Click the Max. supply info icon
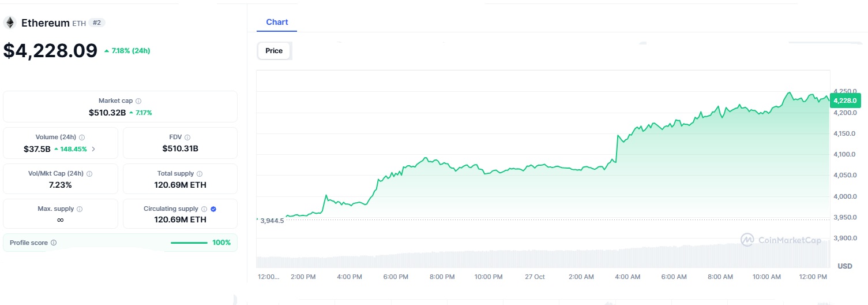The height and width of the screenshot is (305, 868). coord(80,209)
